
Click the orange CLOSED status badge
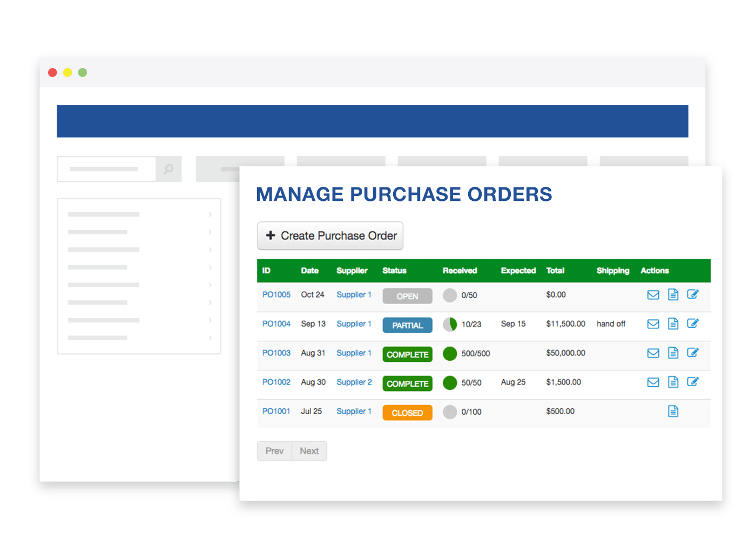point(407,413)
